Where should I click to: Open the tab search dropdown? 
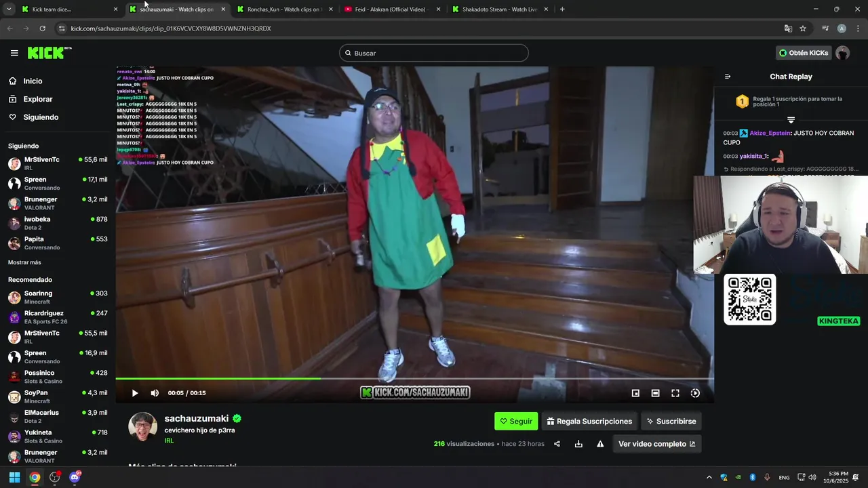[9, 9]
